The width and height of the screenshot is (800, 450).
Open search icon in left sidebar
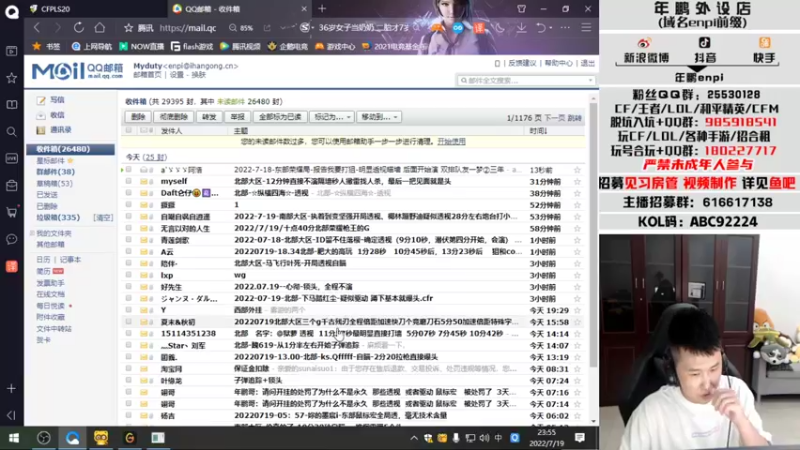pos(11,132)
